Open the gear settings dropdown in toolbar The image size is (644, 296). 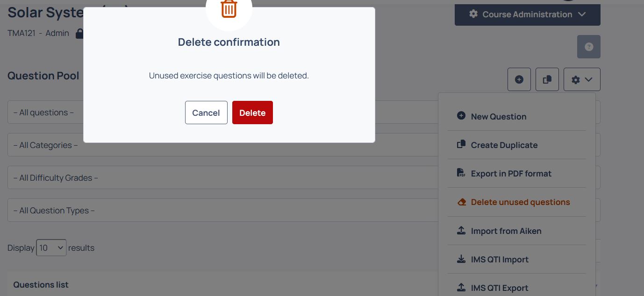point(582,79)
